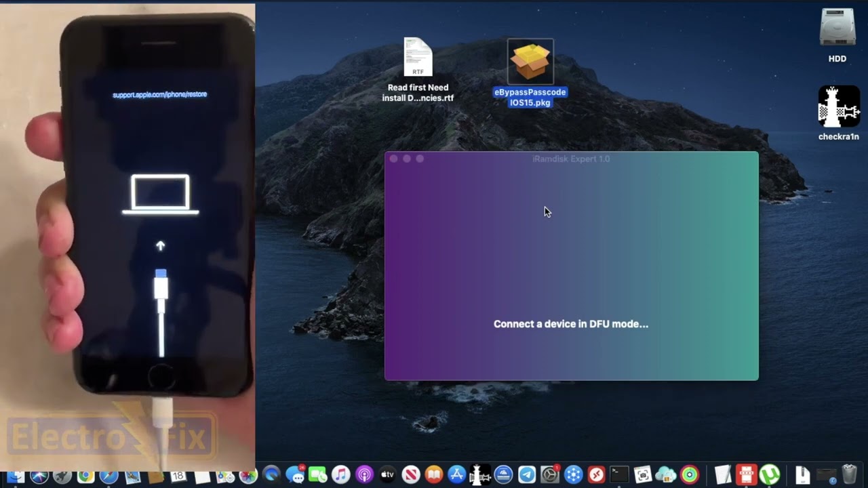Zoom the iRamdisk Expert window
The height and width of the screenshot is (488, 868).
click(420, 159)
